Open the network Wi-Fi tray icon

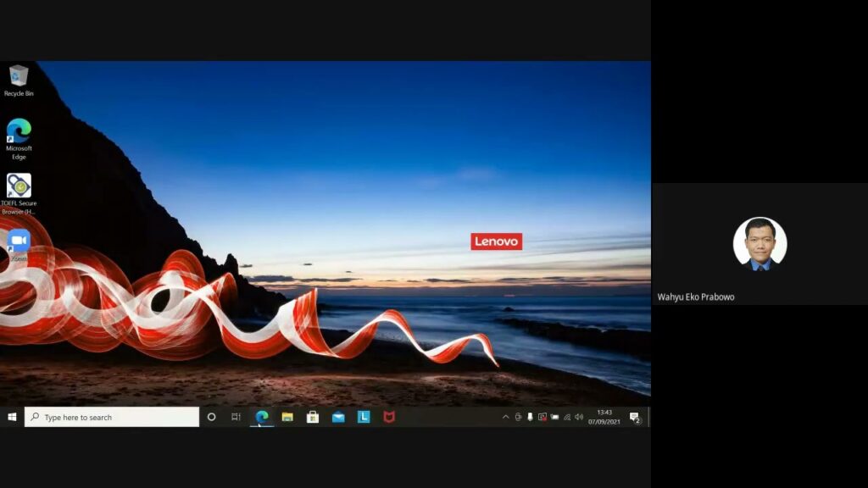click(567, 417)
